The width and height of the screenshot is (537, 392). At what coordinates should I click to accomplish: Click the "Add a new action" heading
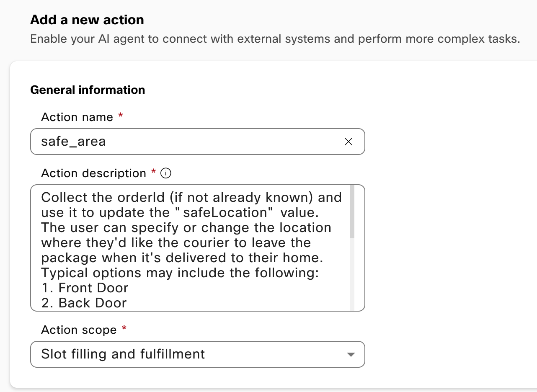[87, 20]
